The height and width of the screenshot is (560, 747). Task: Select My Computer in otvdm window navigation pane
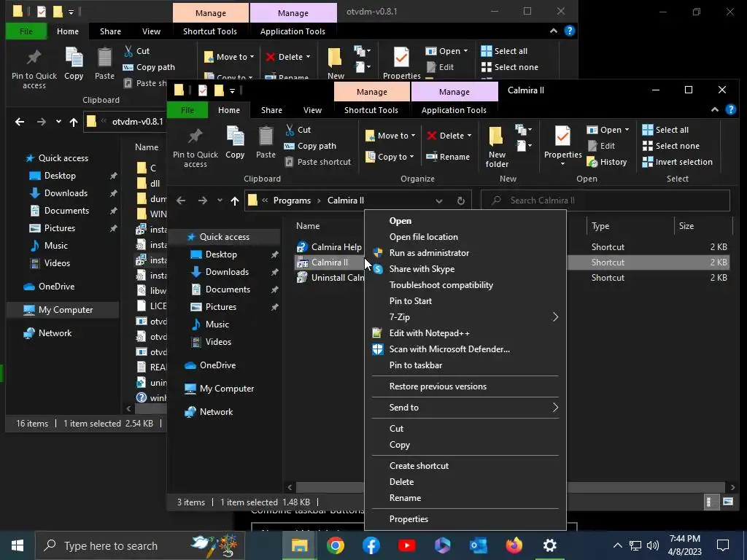pos(66,310)
